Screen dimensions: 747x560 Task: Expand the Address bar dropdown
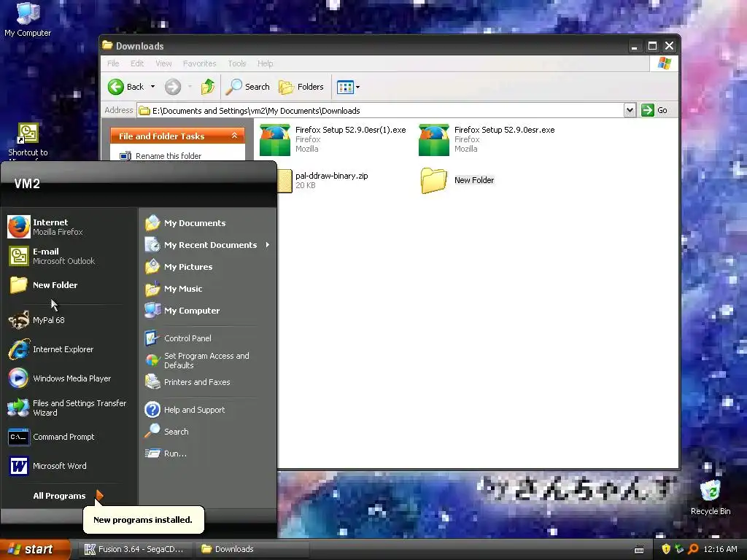tap(630, 111)
